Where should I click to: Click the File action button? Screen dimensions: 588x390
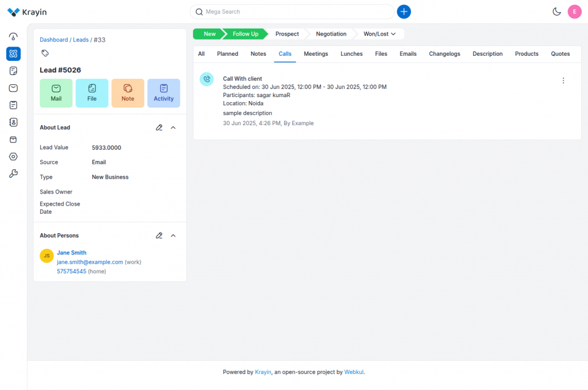point(92,93)
